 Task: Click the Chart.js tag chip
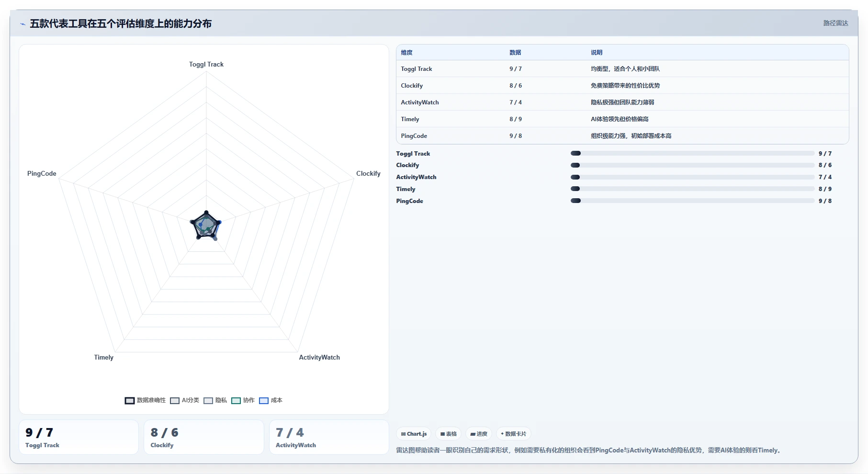tap(414, 434)
